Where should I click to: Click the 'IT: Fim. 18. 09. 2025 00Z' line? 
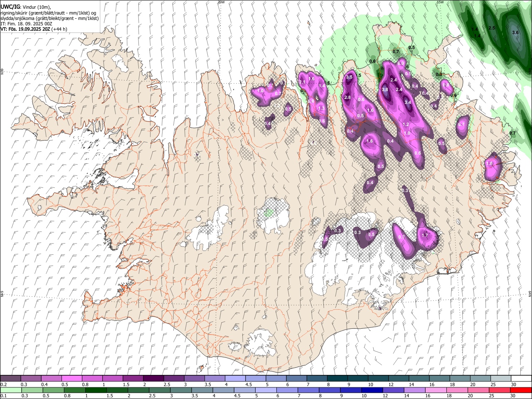(26, 24)
